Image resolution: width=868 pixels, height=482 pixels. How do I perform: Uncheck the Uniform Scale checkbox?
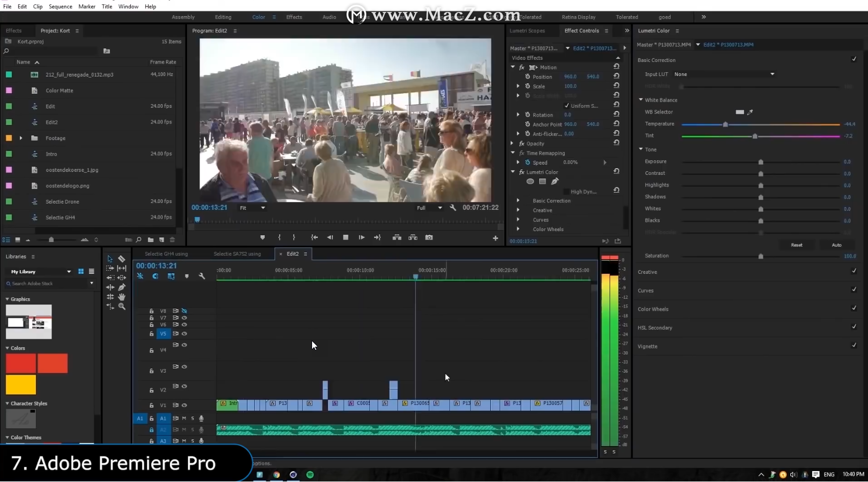click(567, 105)
